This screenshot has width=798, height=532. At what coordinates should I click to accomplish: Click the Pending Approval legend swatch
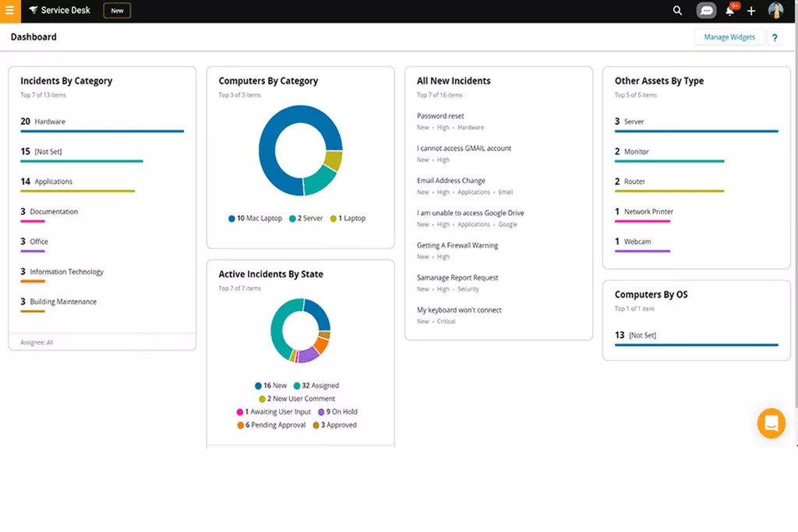click(x=241, y=425)
